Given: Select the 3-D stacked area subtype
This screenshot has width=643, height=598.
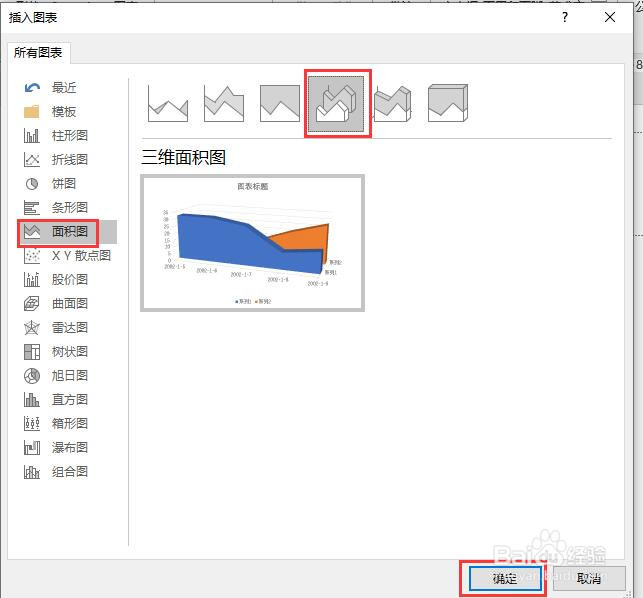Looking at the screenshot, I should point(392,103).
